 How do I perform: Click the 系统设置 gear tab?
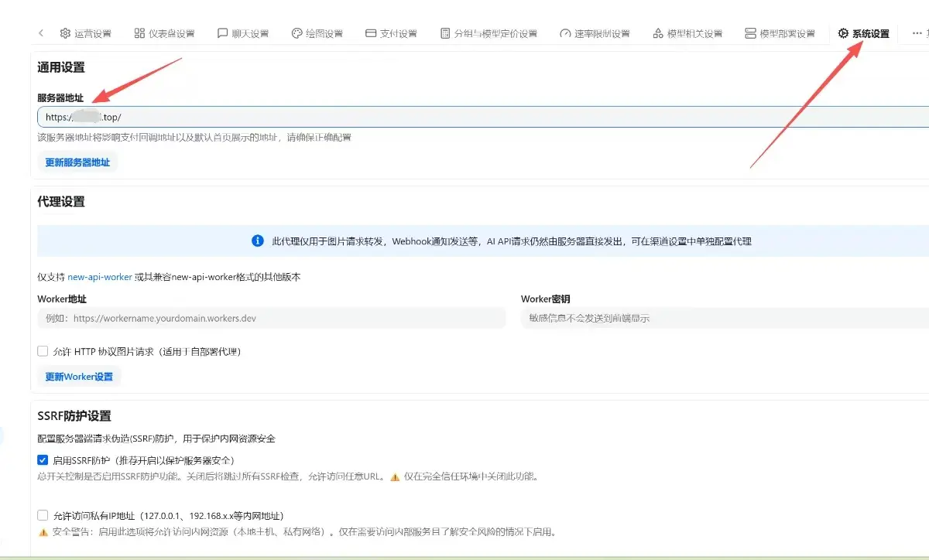pos(863,34)
